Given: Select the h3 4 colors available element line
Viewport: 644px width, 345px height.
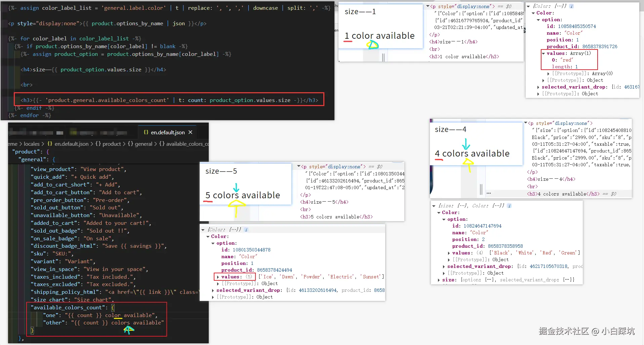Looking at the screenshot, I should [563, 194].
